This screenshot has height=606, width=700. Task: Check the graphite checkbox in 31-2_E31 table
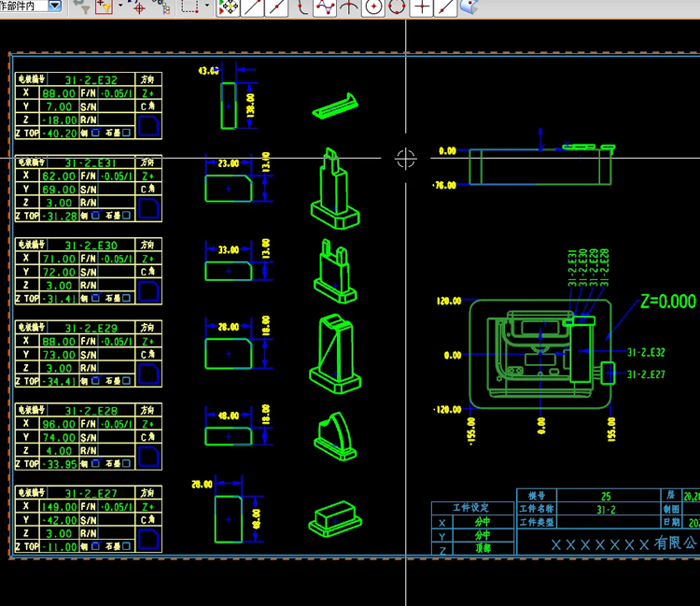coord(128,216)
